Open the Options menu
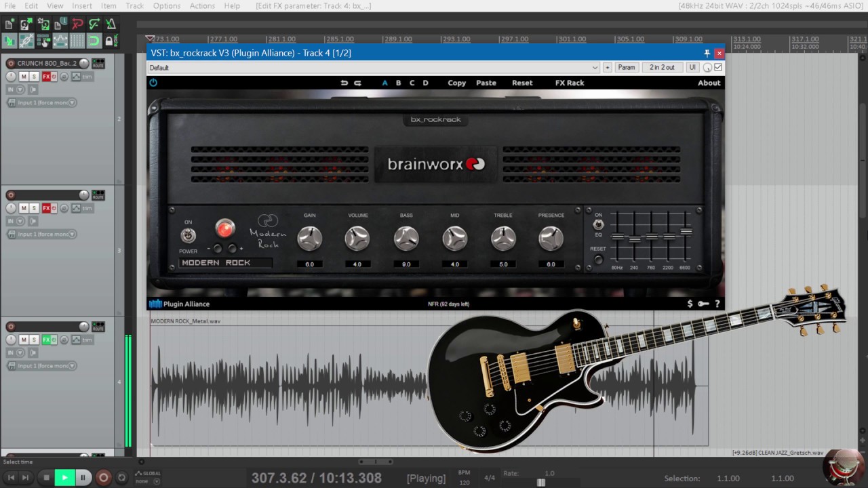 (167, 5)
